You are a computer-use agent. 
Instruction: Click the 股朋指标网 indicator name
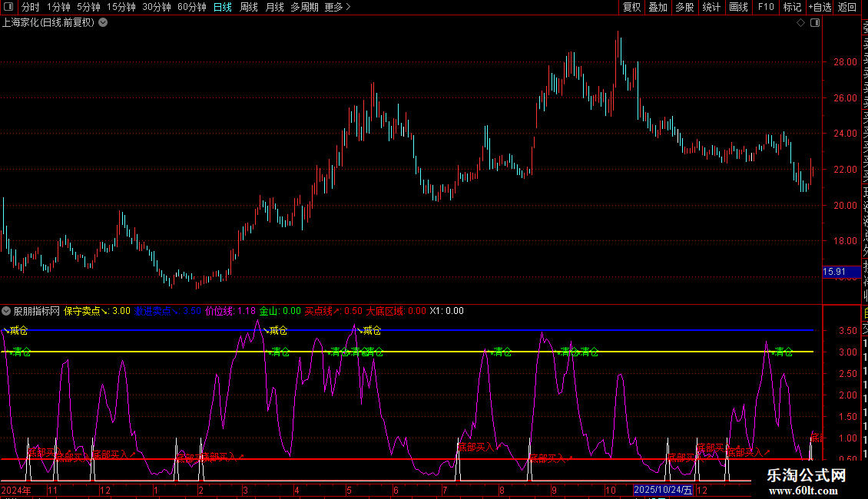pos(37,311)
